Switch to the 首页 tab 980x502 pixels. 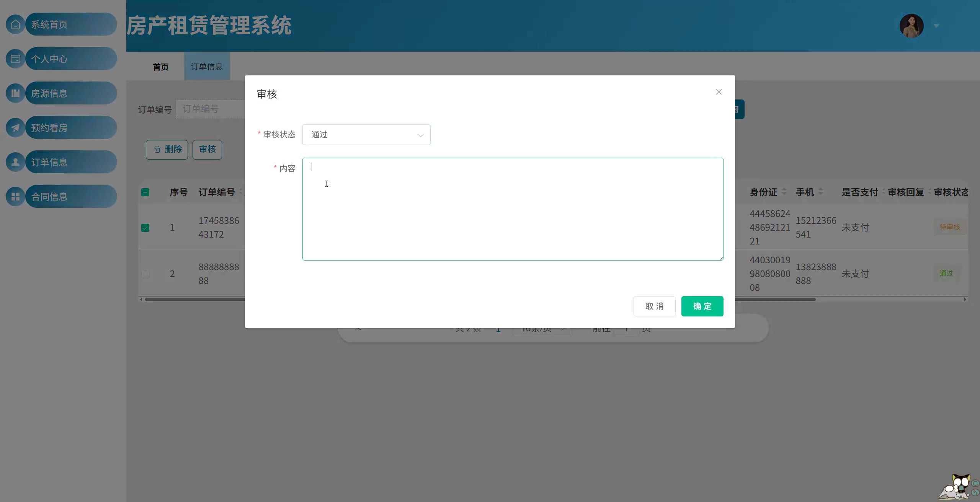coord(160,67)
